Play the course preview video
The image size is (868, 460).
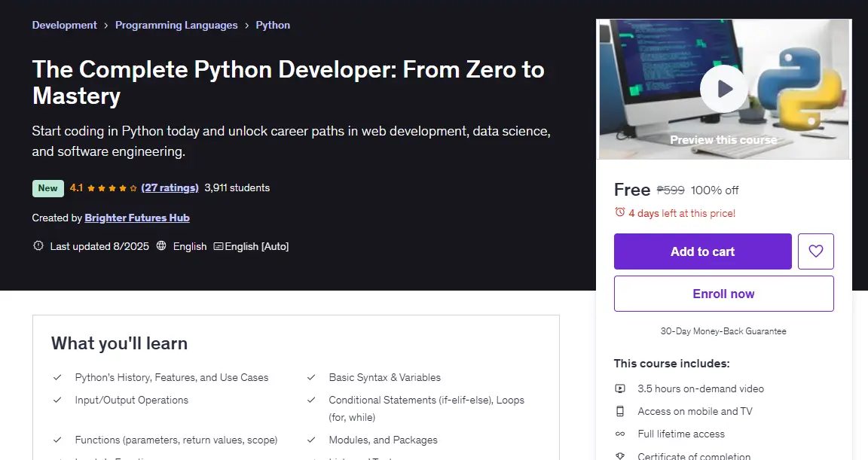(723, 89)
